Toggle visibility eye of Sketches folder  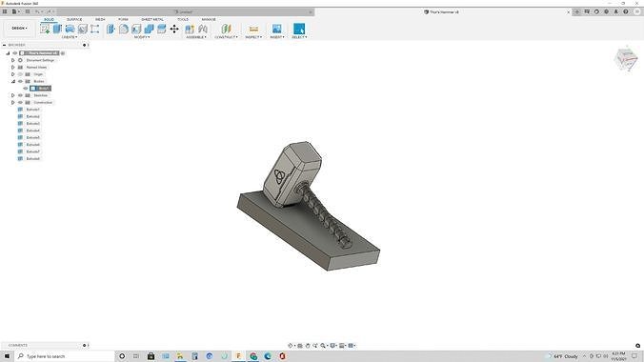(x=20, y=95)
